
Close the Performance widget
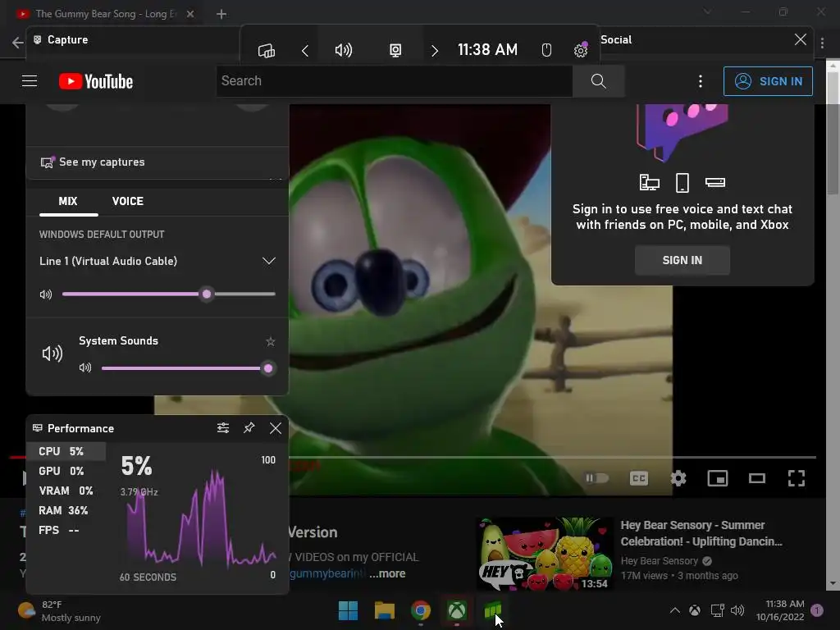[x=276, y=428]
